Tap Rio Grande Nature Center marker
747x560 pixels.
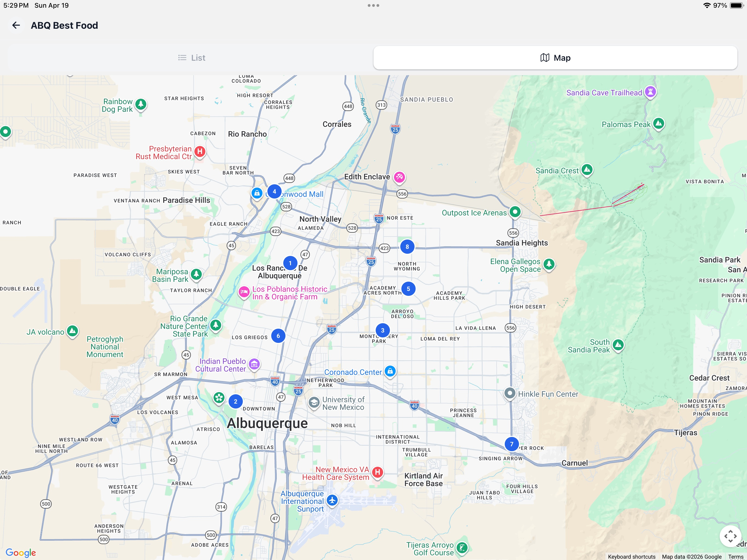(x=215, y=326)
